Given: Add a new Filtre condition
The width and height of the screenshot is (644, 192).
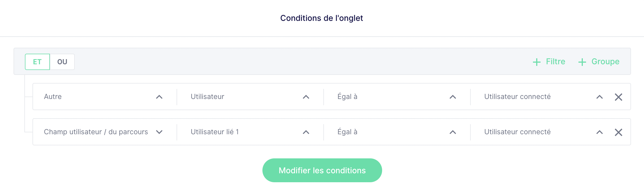Looking at the screenshot, I should pos(549,62).
